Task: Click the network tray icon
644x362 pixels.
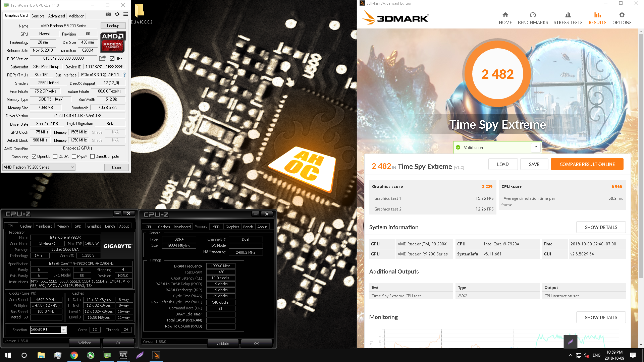Action: [579, 355]
